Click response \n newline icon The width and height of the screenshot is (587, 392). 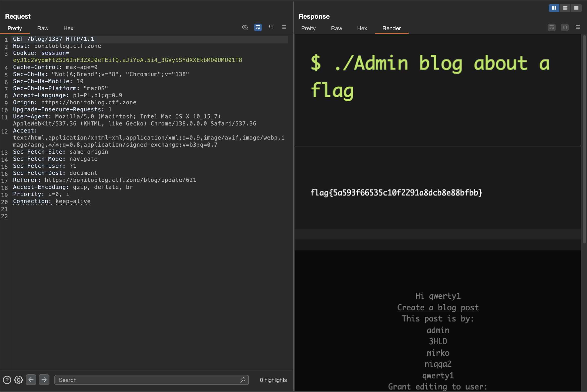pos(565,27)
